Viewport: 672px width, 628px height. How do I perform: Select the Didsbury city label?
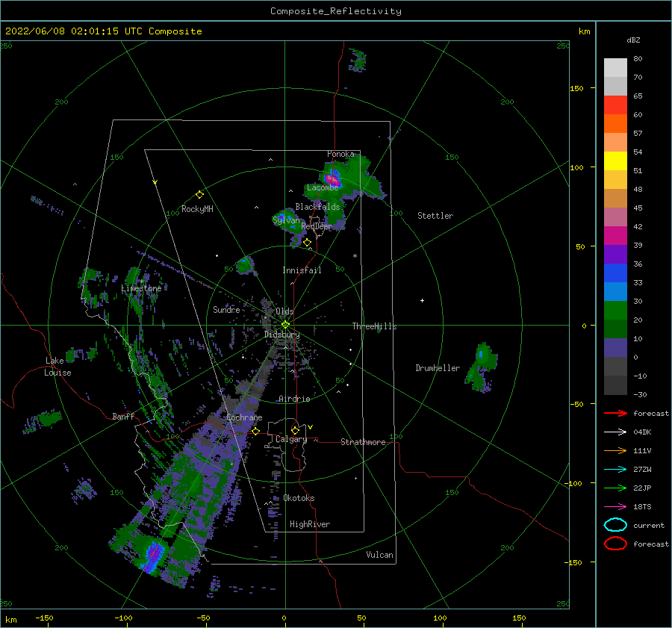click(x=281, y=335)
